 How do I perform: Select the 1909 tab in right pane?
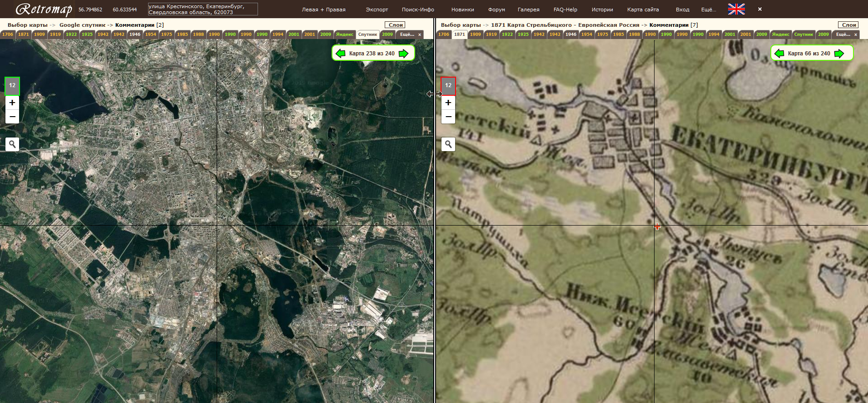[476, 34]
